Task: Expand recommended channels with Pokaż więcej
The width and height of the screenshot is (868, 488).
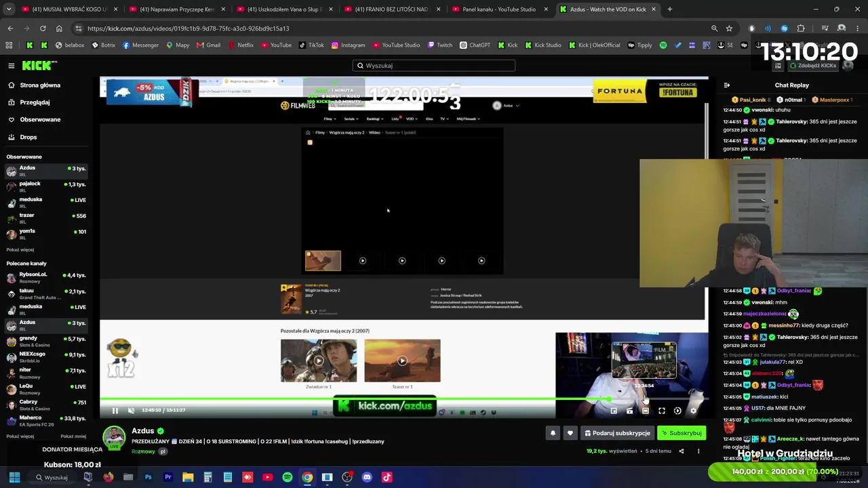Action: (x=20, y=436)
